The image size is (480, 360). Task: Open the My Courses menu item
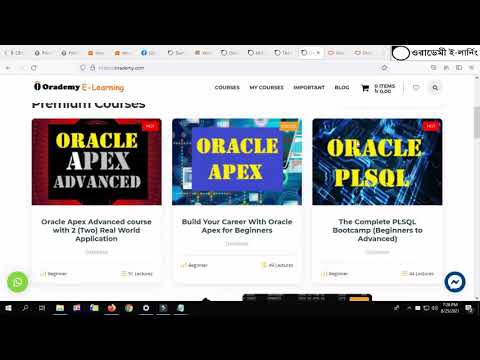tap(266, 87)
